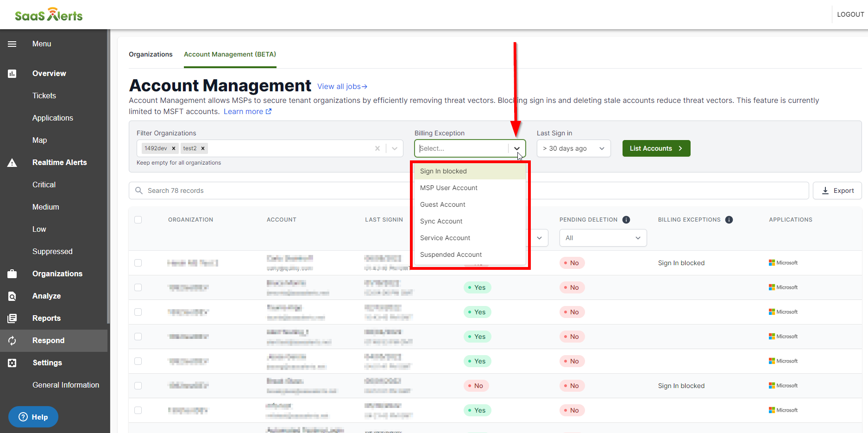Click the sidebar scrollbar
The height and width of the screenshot is (433, 868).
tap(108, 176)
